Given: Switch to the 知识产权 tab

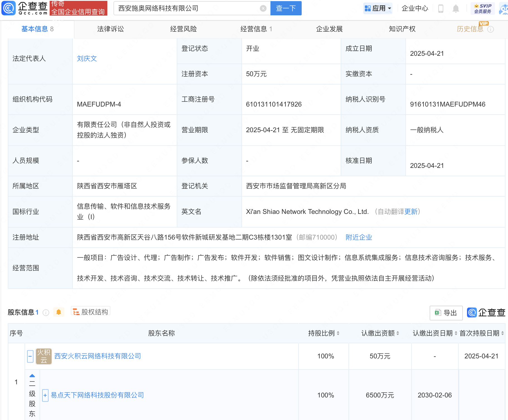Looking at the screenshot, I should pyautogui.click(x=402, y=29).
